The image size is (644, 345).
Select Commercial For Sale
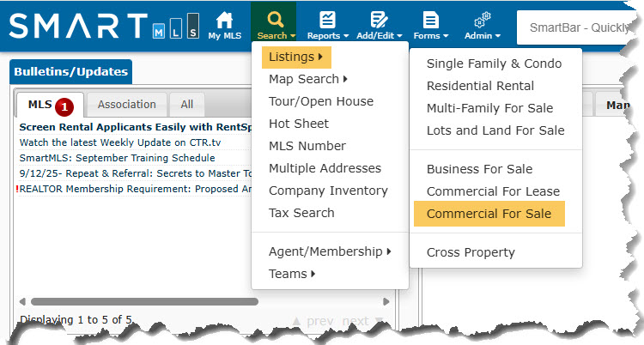(x=489, y=214)
